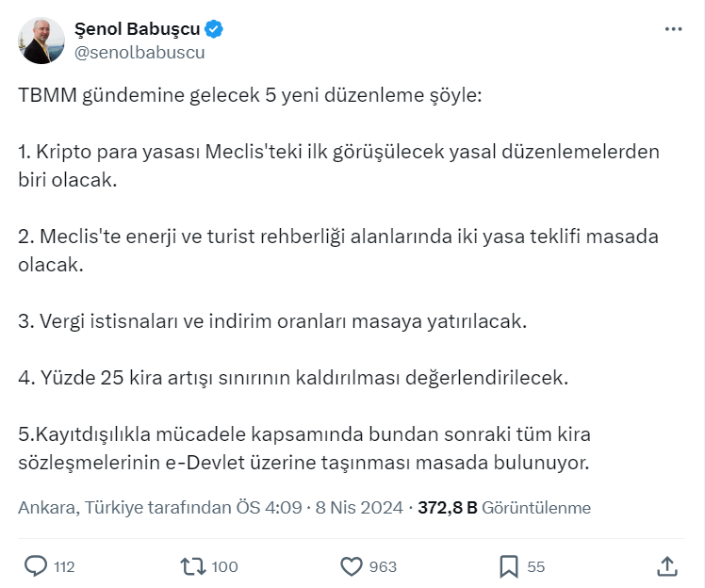Click the Şenol Babuşcu display name
The height and width of the screenshot is (588, 705).
[136, 30]
